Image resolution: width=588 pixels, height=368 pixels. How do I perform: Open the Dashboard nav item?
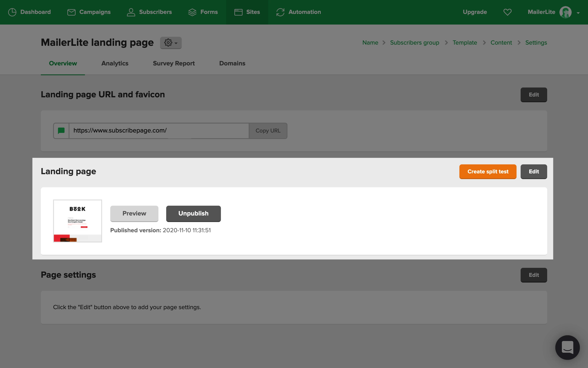pos(29,12)
